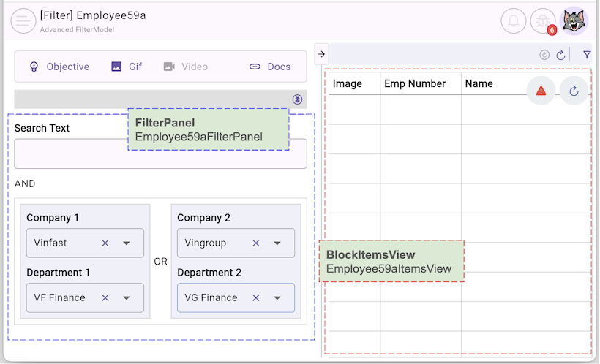This screenshot has width=600, height=364.
Task: Click the Emp Number column header
Action: pyautogui.click(x=415, y=84)
